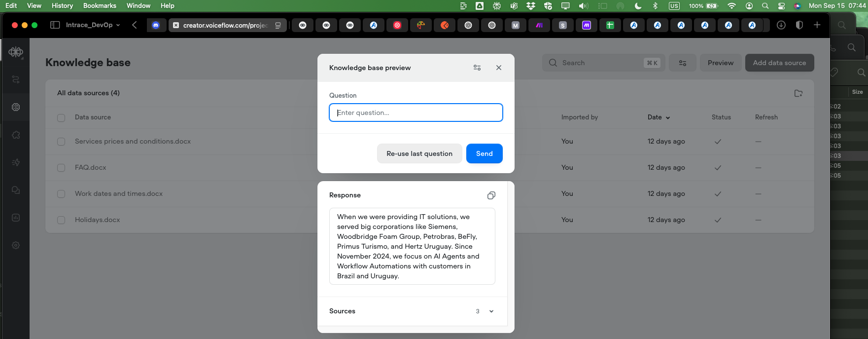Image resolution: width=868 pixels, height=339 pixels.
Task: Check the FAQ.docx checkbox
Action: pyautogui.click(x=61, y=168)
